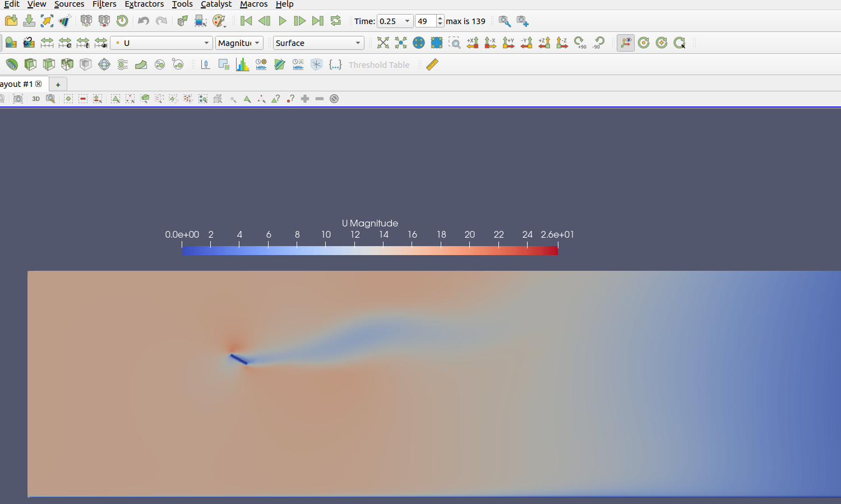Add a new layout tab
The height and width of the screenshot is (504, 841).
pos(58,85)
